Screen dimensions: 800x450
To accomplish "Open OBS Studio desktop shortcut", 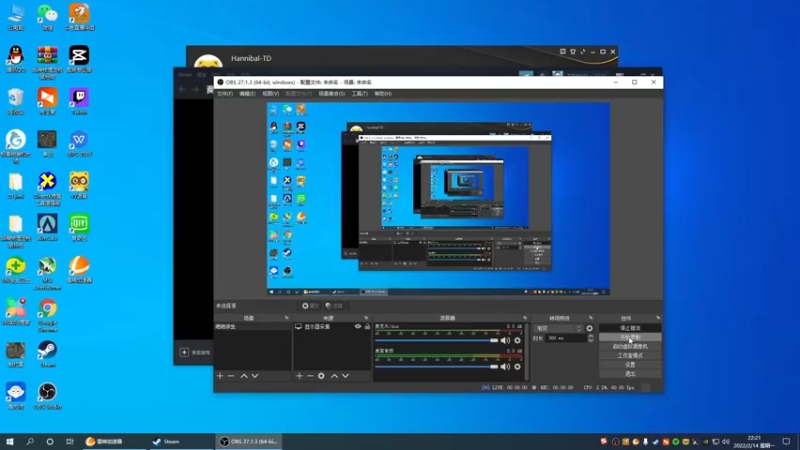I will 47,396.
